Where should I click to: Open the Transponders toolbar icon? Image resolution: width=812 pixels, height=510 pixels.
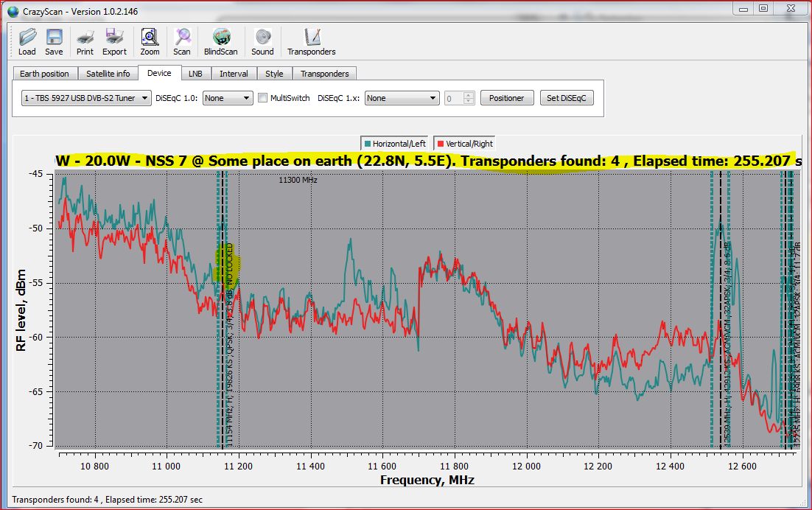click(x=311, y=42)
